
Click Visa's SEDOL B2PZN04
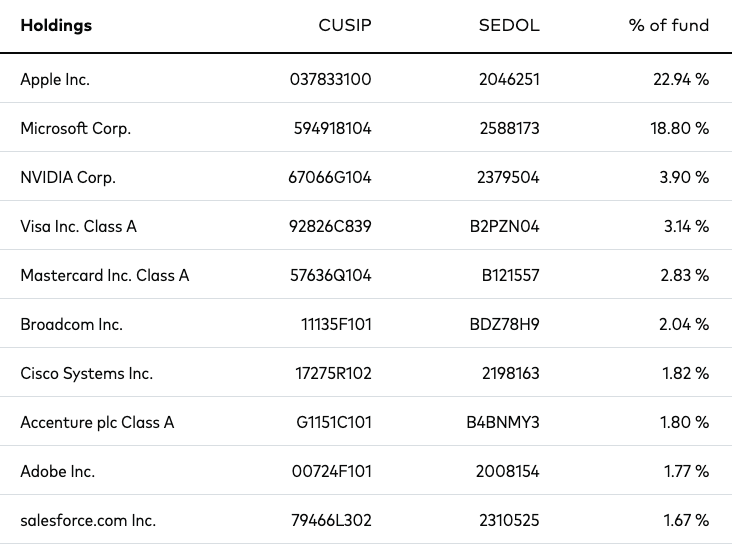[x=505, y=226]
